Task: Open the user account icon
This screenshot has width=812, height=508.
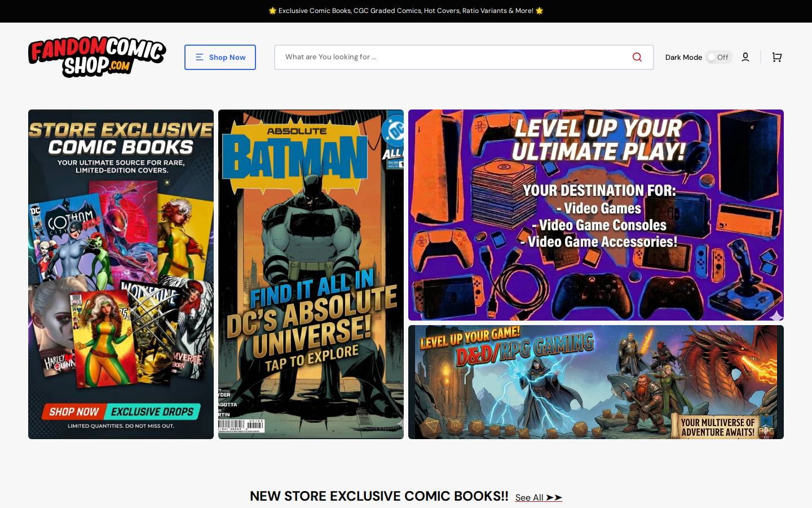Action: point(745,57)
